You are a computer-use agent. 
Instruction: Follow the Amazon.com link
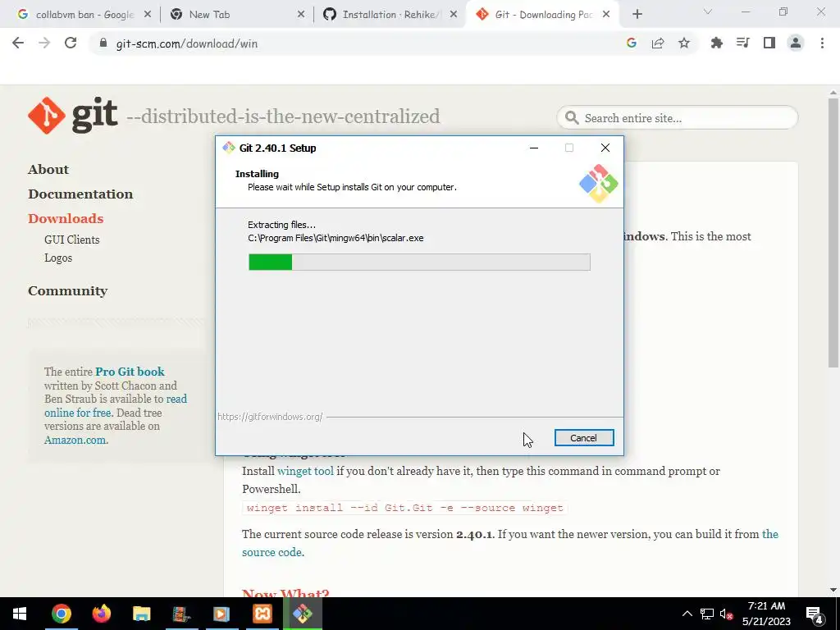coord(75,441)
